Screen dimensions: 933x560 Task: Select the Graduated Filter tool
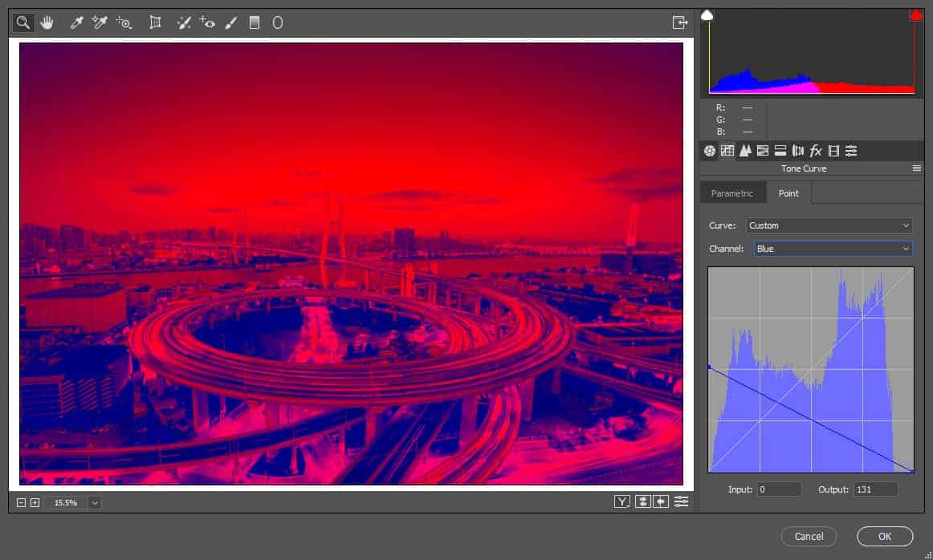254,22
